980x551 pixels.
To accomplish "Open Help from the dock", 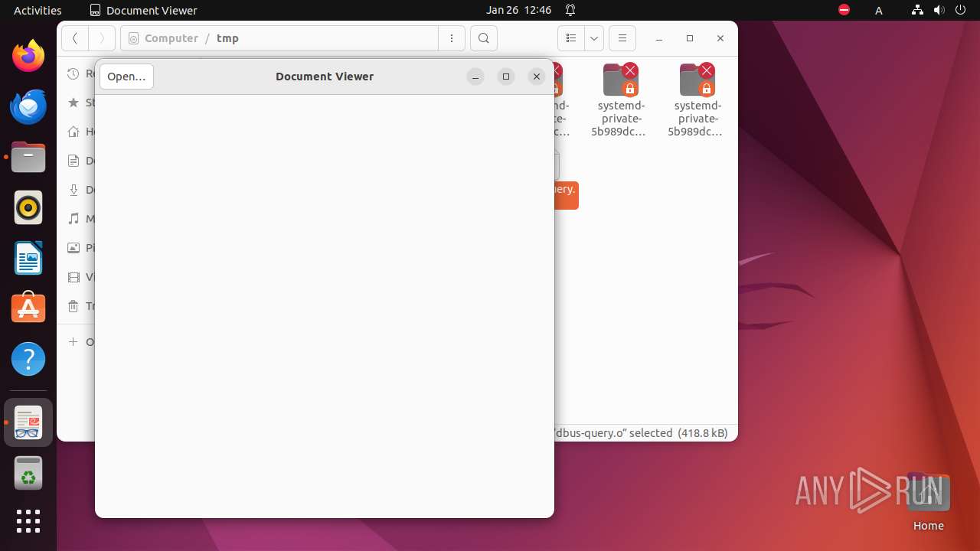I will click(x=28, y=359).
